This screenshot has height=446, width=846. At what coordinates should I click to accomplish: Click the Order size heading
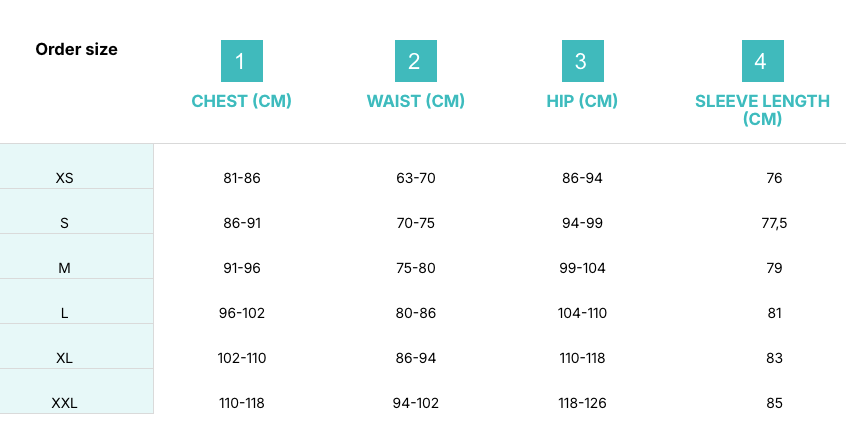76,49
